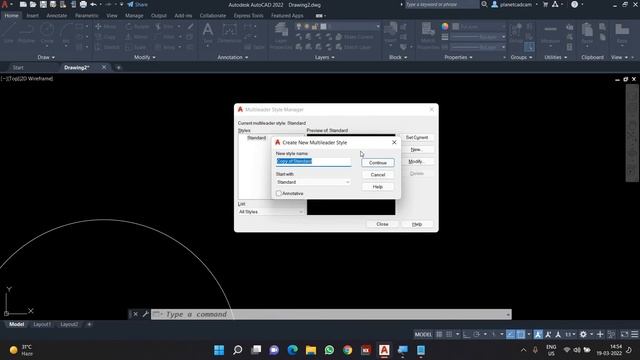Open Layer Properties in the Layers panel
This screenshot has width=640, height=360.
click(x=281, y=36)
